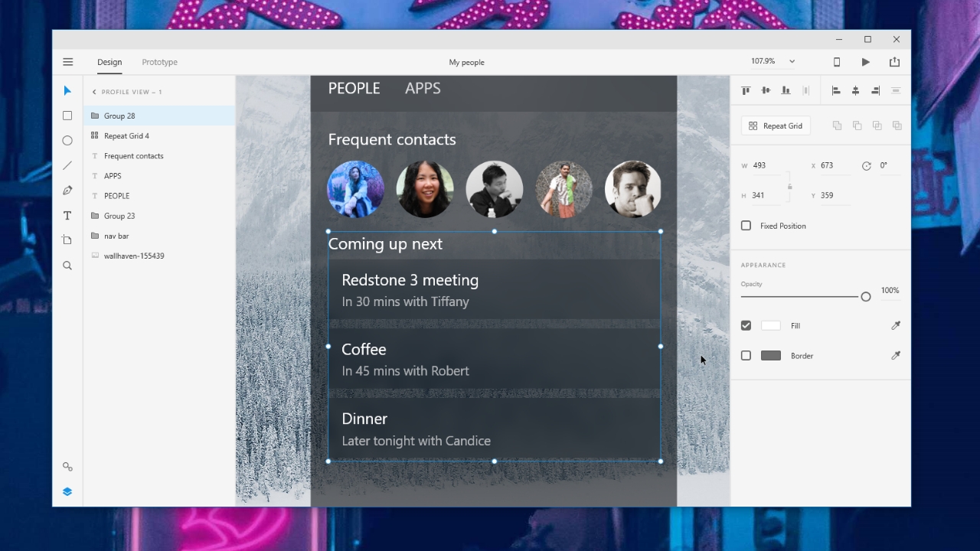Select the Pen tool
This screenshot has width=980, height=551.
[x=67, y=191]
